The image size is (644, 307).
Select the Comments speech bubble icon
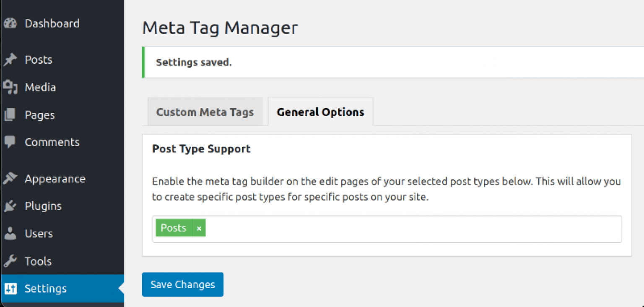coord(10,142)
